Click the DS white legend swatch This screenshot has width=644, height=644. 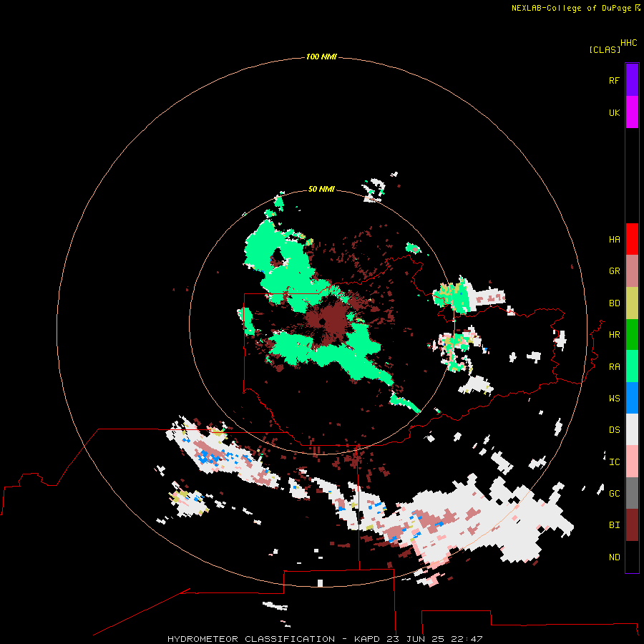click(632, 429)
